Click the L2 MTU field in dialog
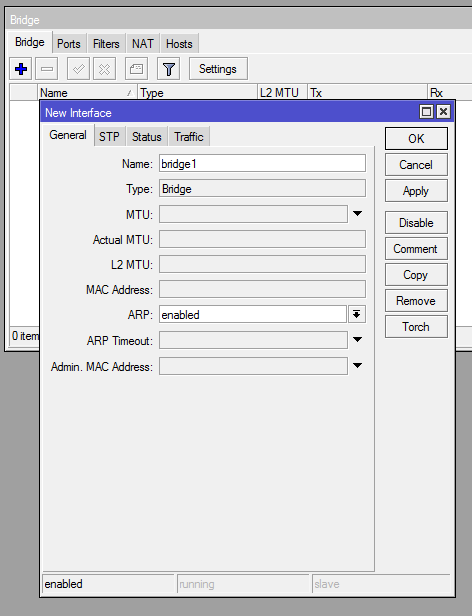 pos(262,264)
